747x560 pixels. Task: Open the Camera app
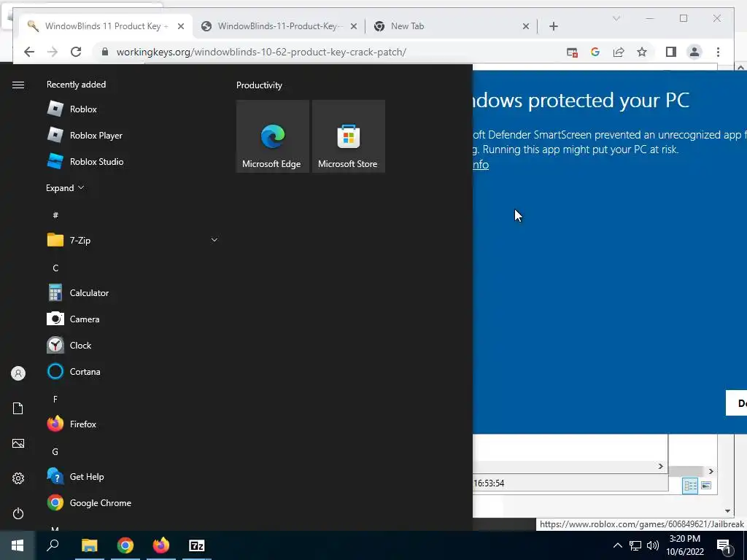pos(133,319)
